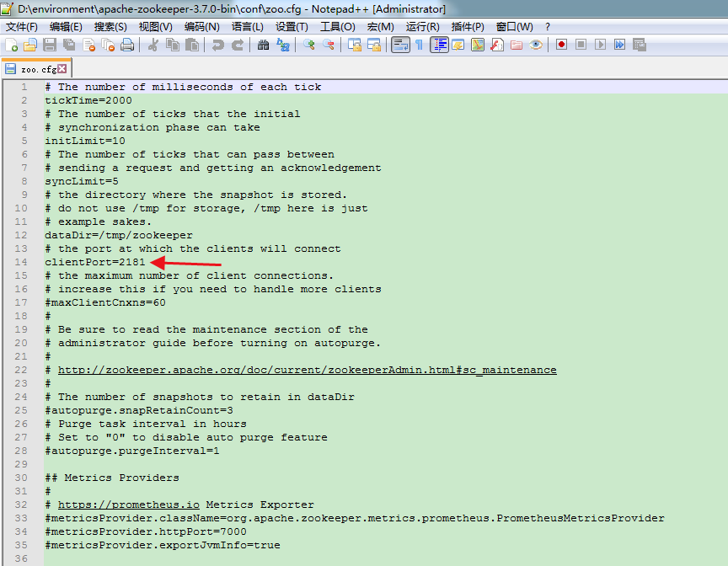Open the zookeeperAdmin.html maintenance link
Image resolution: width=728 pixels, height=566 pixels.
307,370
